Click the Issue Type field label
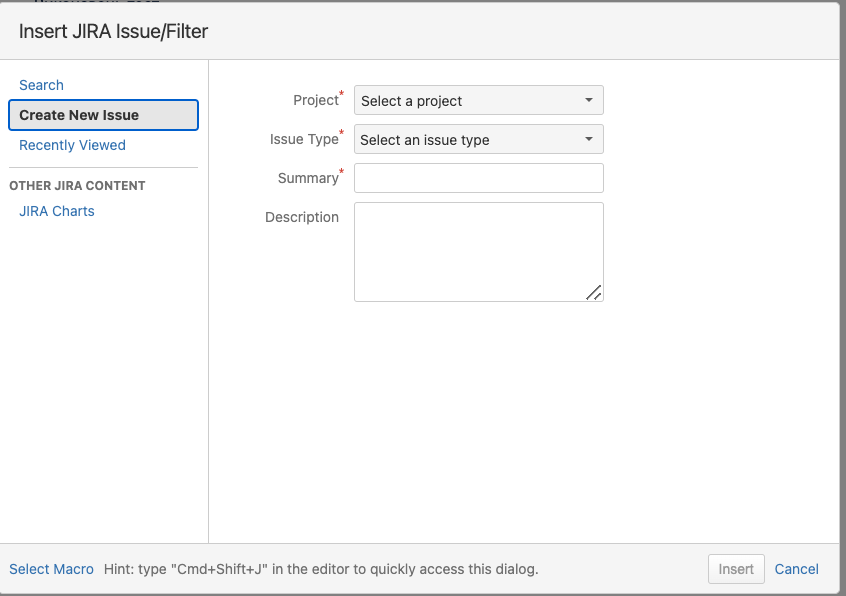The width and height of the screenshot is (846, 596). coord(304,139)
